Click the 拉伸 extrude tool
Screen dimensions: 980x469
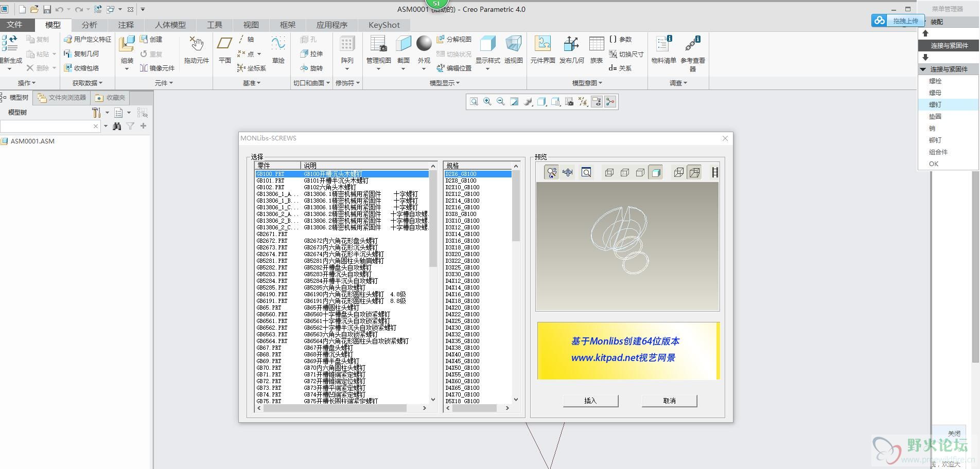click(311, 53)
